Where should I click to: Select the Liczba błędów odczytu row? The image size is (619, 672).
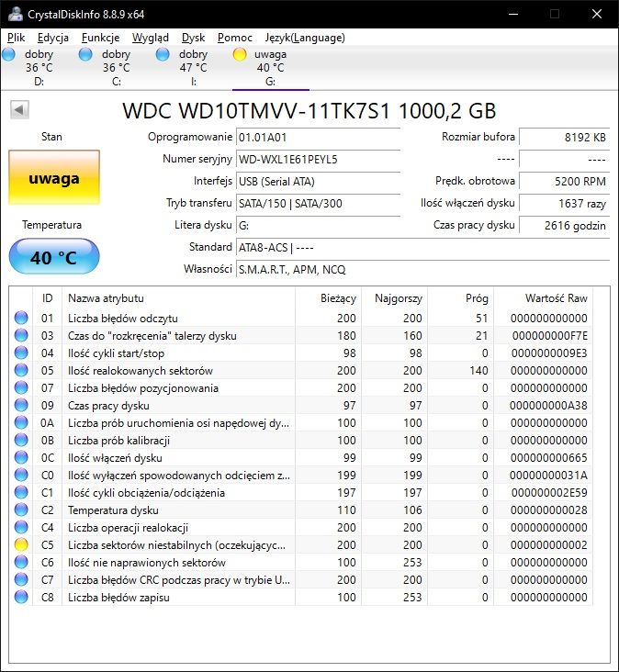pos(301,318)
